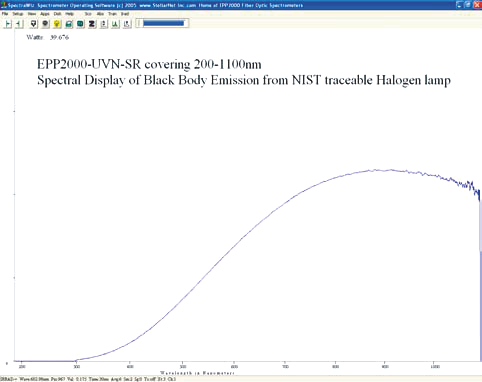Click the green peak-finder toolbar icon
This screenshot has height=382, width=482.
click(115, 24)
